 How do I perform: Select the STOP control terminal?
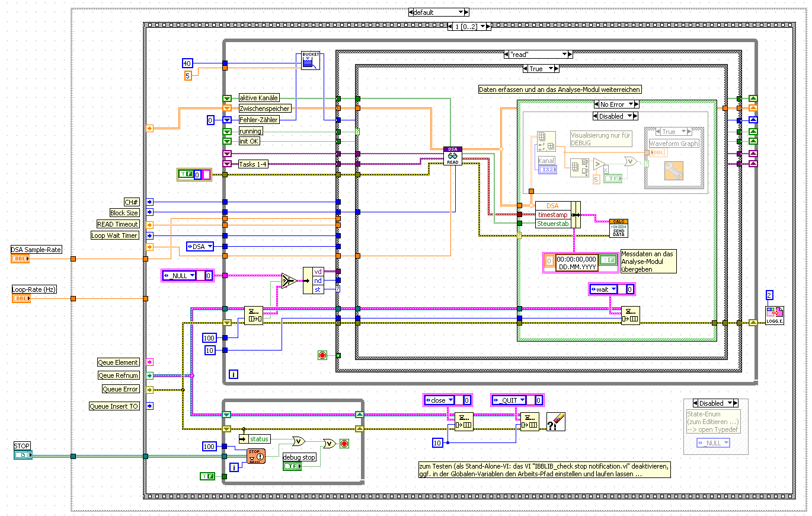(23, 455)
